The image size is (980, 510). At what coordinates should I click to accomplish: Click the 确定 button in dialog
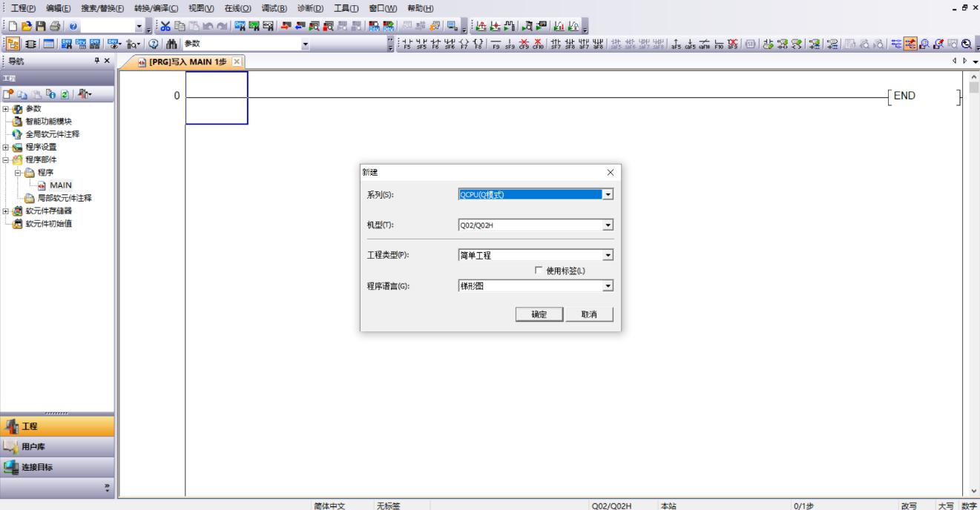539,314
